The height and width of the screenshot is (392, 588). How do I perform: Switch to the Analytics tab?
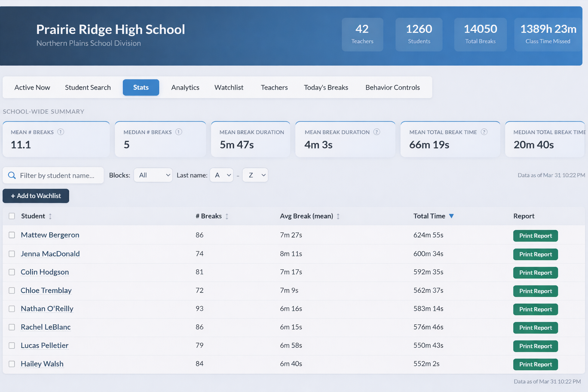(185, 87)
